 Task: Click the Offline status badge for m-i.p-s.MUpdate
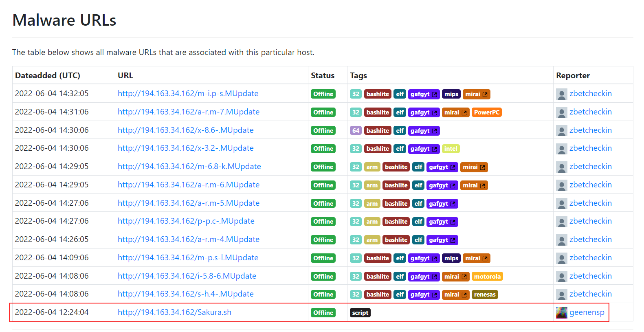(x=323, y=94)
